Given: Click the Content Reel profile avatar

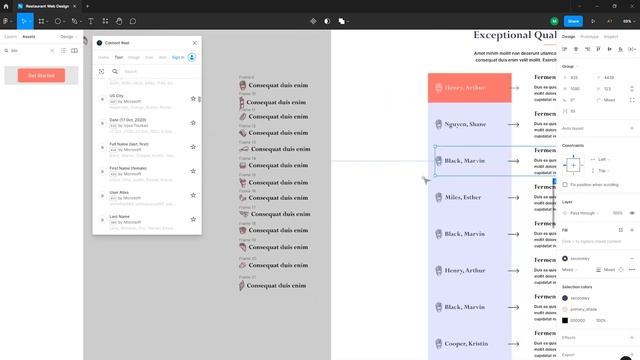Looking at the screenshot, I should (192, 57).
